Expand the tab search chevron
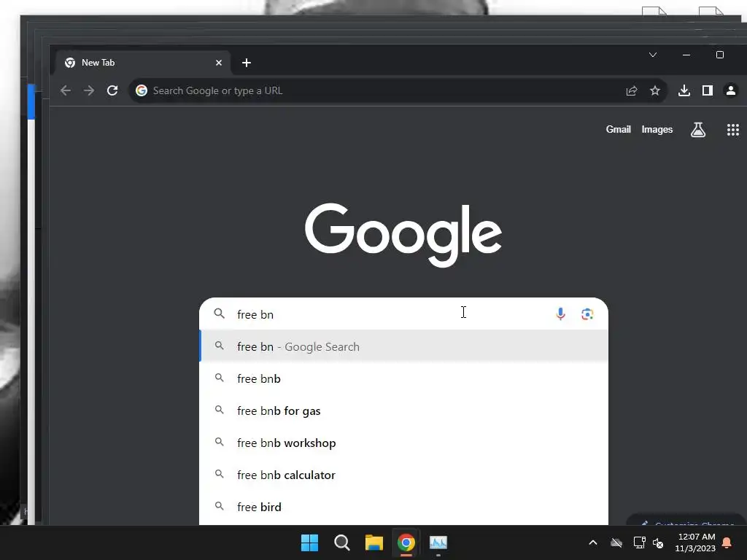Image resolution: width=747 pixels, height=560 pixels. pos(653,55)
